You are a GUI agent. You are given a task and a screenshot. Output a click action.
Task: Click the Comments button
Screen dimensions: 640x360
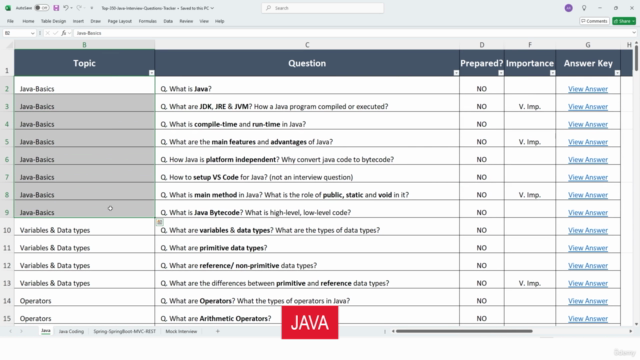(594, 21)
